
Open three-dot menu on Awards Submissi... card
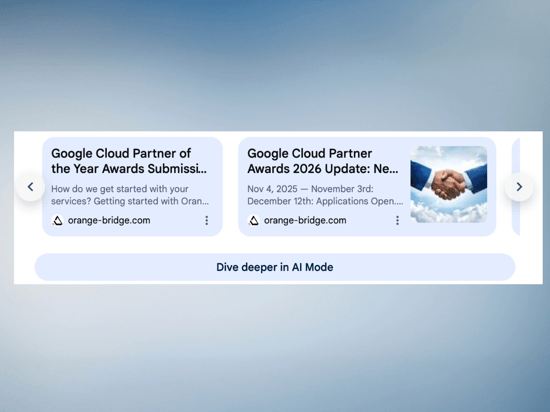coord(207,220)
